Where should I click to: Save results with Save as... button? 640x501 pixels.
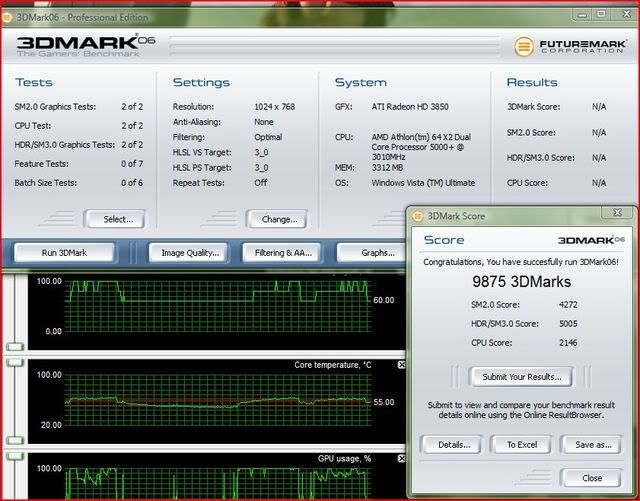[591, 444]
